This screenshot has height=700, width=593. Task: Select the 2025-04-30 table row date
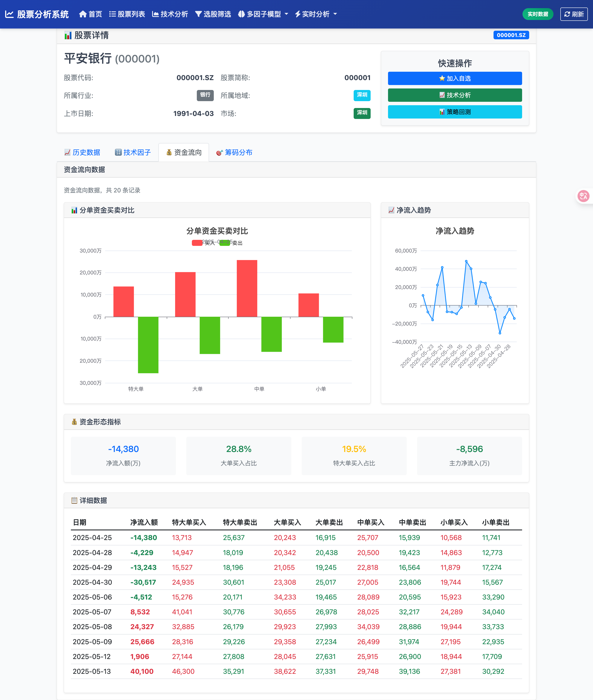(92, 582)
